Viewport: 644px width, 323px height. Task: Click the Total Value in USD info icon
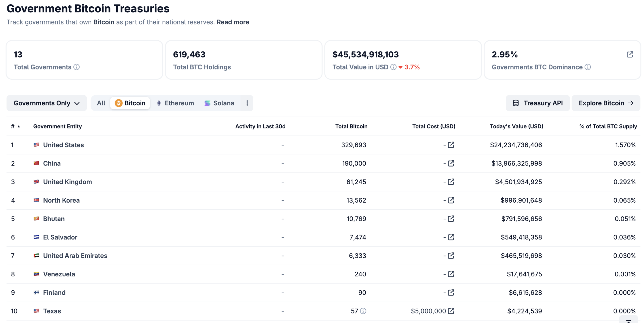pyautogui.click(x=393, y=67)
